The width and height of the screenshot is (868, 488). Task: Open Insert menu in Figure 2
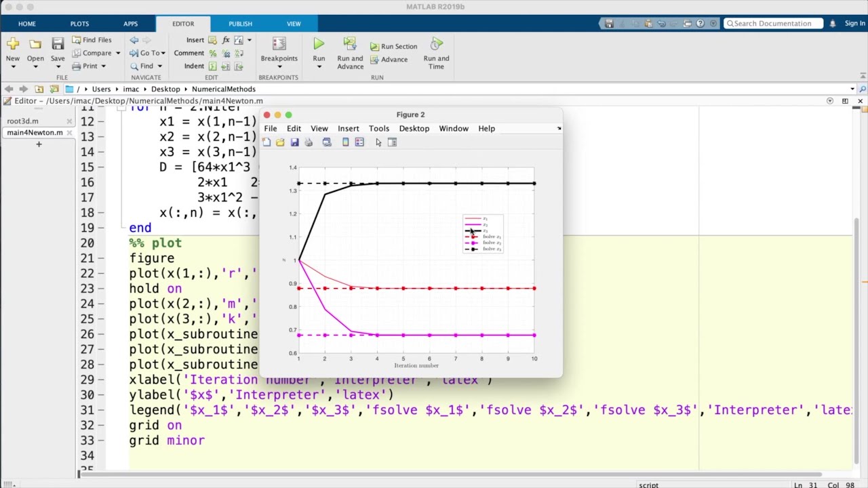click(349, 128)
